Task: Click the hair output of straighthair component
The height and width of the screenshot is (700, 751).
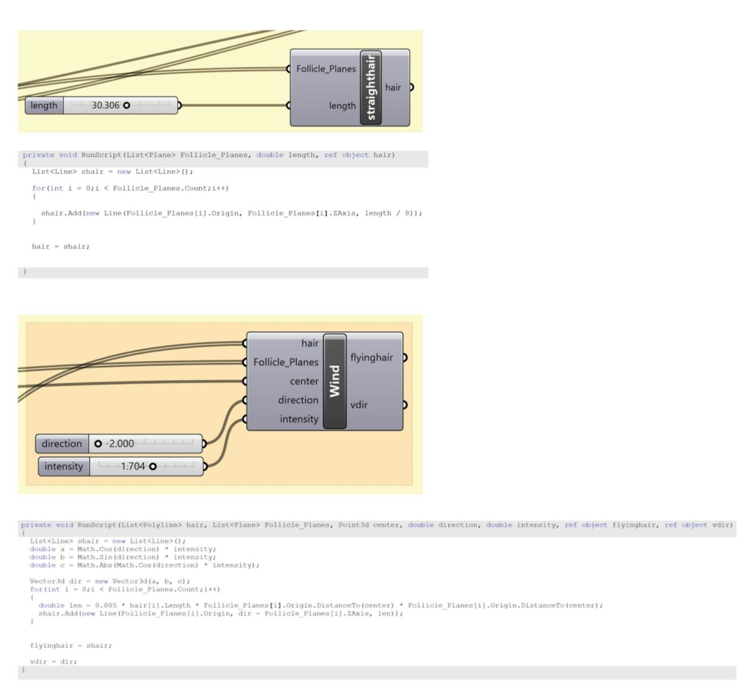Action: click(x=393, y=87)
